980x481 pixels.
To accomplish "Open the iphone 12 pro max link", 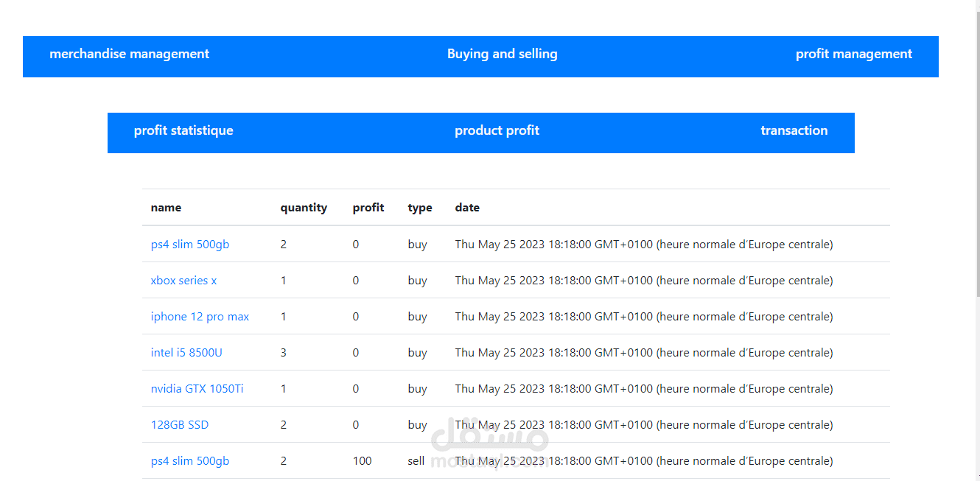I will [200, 317].
